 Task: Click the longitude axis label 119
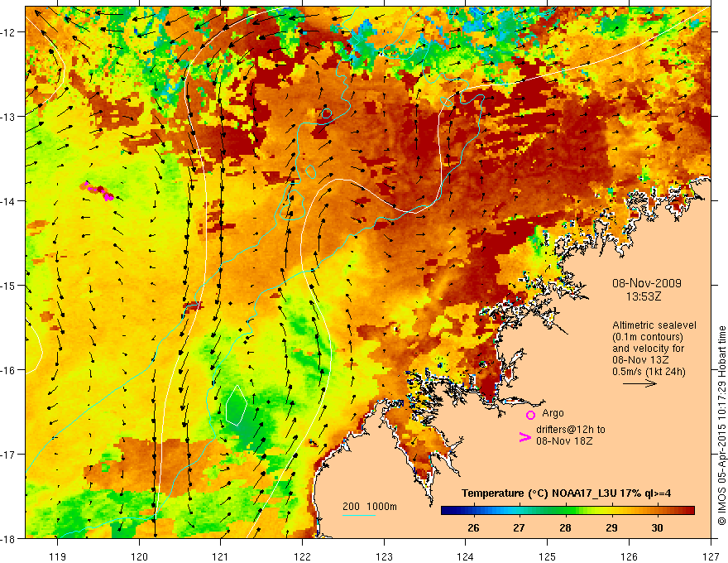[x=58, y=557]
